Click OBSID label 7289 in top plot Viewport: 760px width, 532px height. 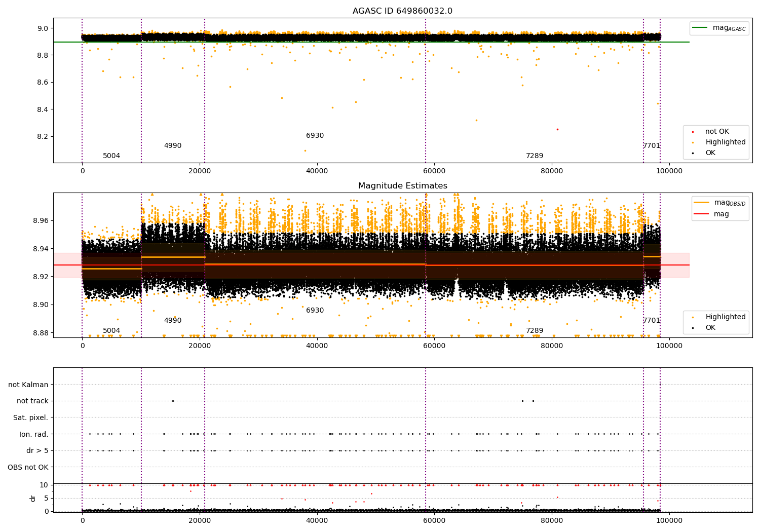(535, 156)
